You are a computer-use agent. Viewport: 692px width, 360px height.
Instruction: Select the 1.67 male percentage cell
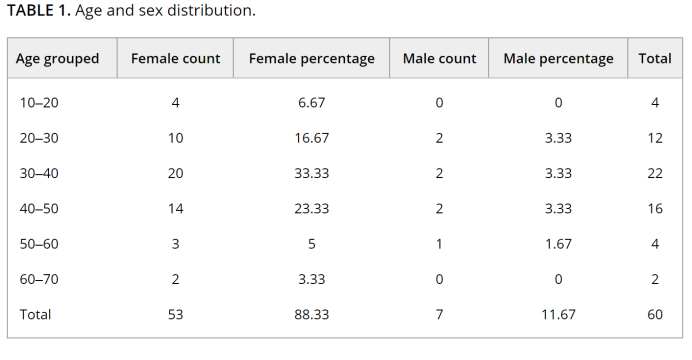pyautogui.click(x=558, y=244)
